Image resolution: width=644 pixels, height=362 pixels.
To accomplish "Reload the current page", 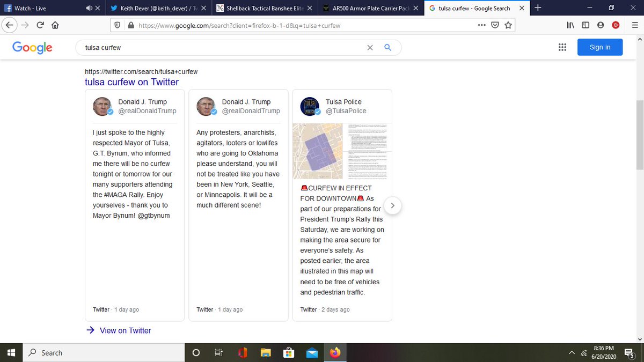I will click(40, 25).
